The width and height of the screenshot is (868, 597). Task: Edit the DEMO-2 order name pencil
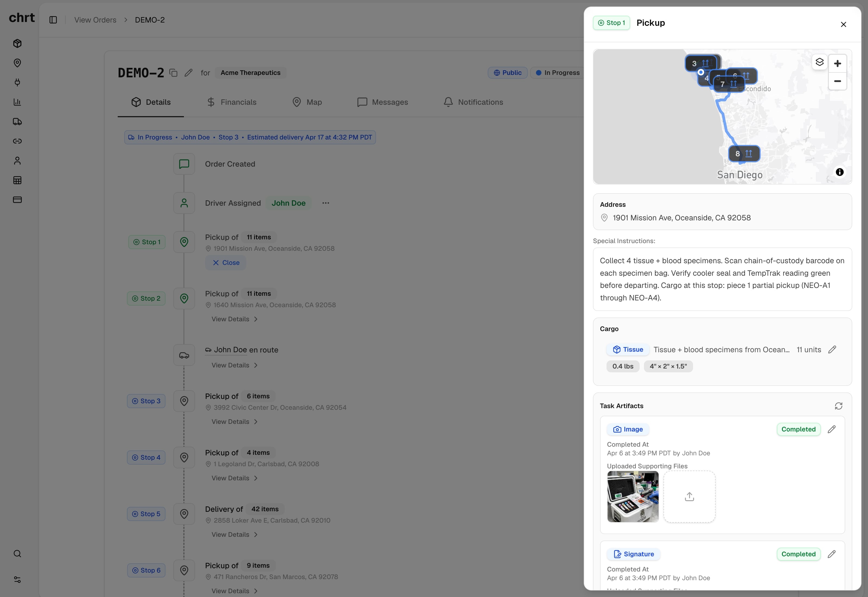(x=189, y=72)
